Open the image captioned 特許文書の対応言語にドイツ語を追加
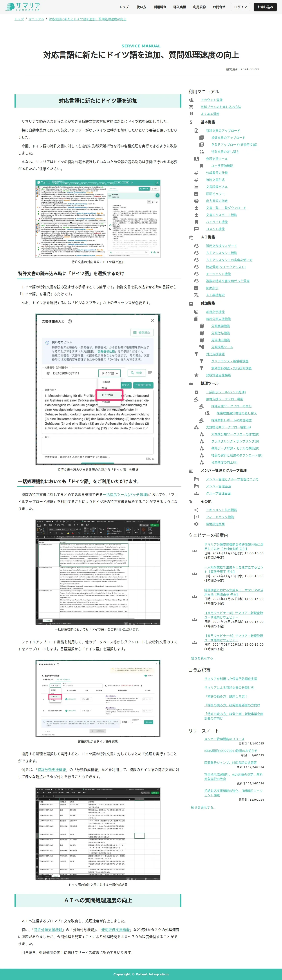This screenshot has height=980, width=282. coord(98,219)
